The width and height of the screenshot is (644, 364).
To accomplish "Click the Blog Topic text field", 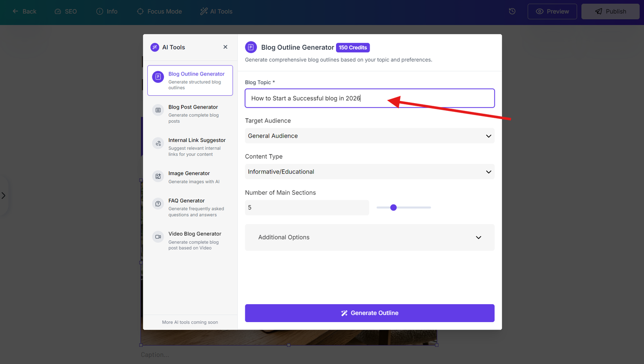I will [x=370, y=98].
